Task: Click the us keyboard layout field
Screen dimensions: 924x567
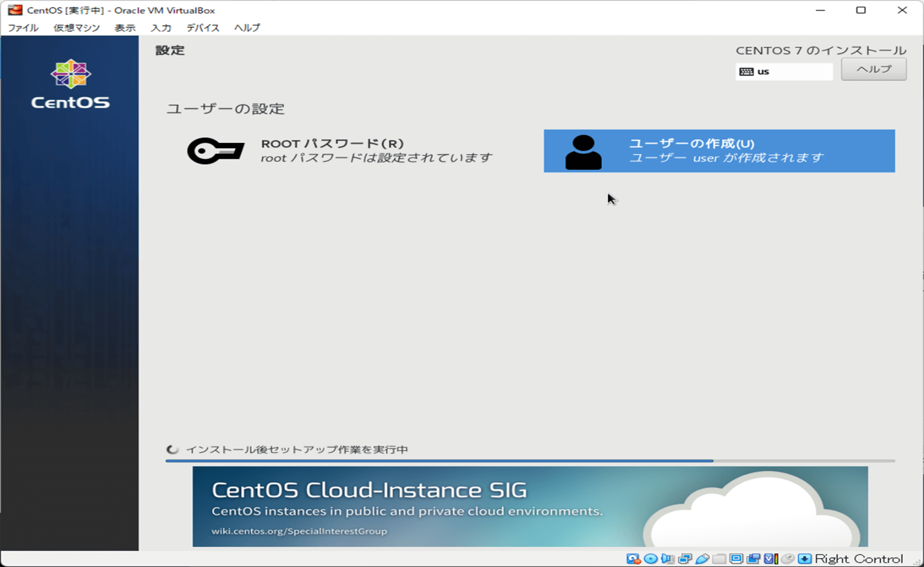Action: tap(784, 72)
